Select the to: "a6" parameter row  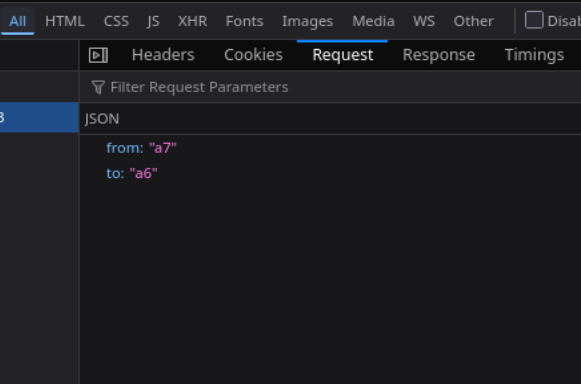pyautogui.click(x=331, y=173)
